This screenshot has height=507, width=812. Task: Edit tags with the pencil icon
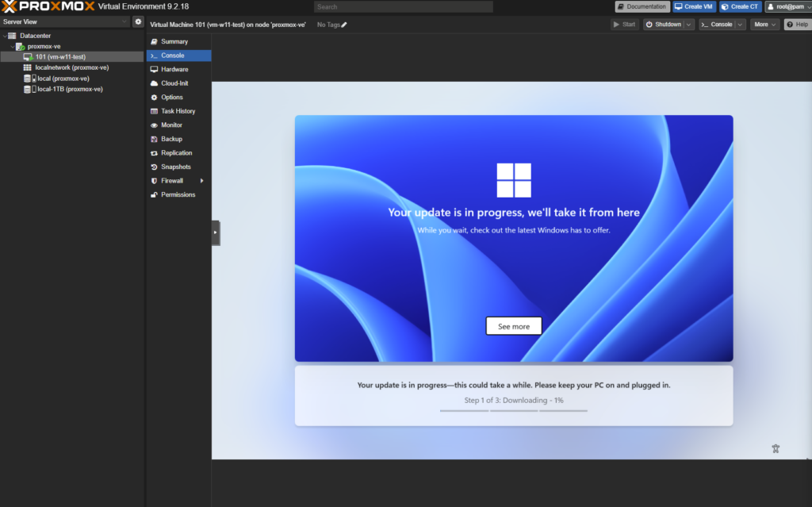pyautogui.click(x=344, y=25)
